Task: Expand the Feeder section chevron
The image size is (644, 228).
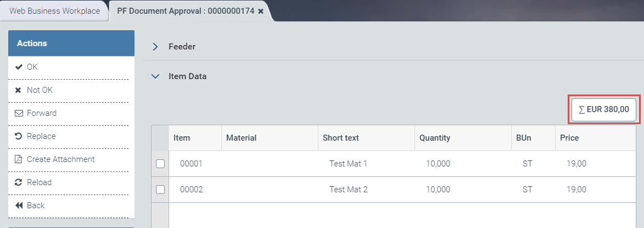Action: (x=155, y=47)
